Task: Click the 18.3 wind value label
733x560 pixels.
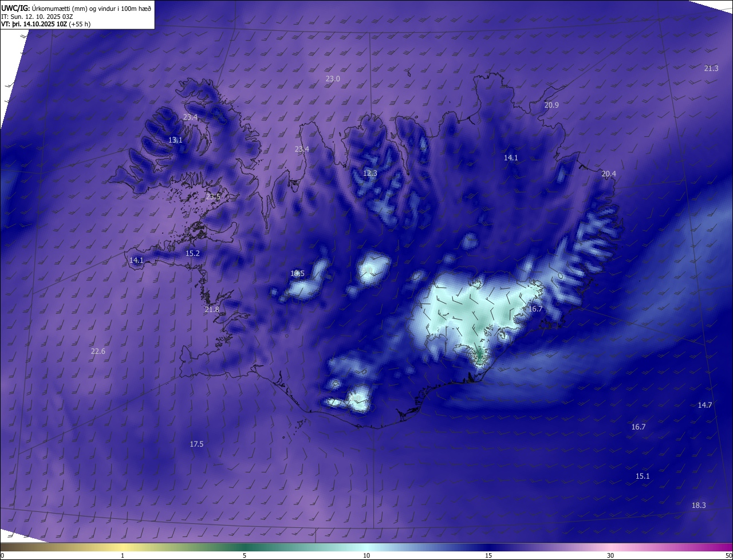Action: click(699, 505)
